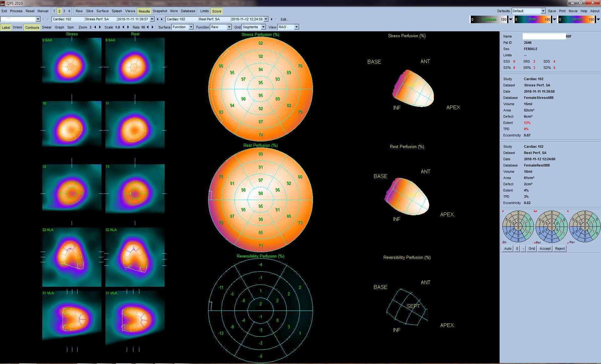
Task: Increase the Zoom value with right arrow
Action: (x=100, y=27)
